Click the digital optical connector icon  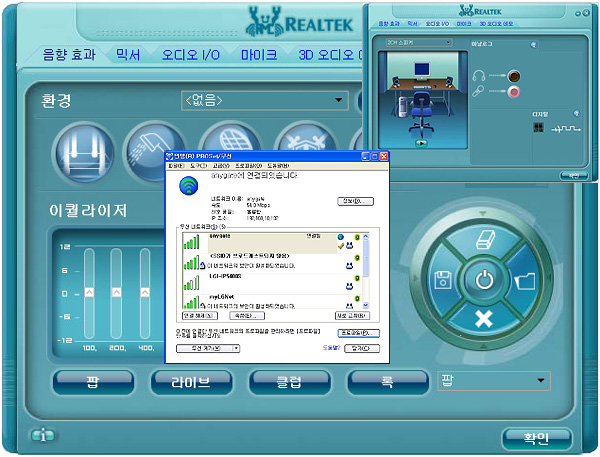(x=538, y=127)
